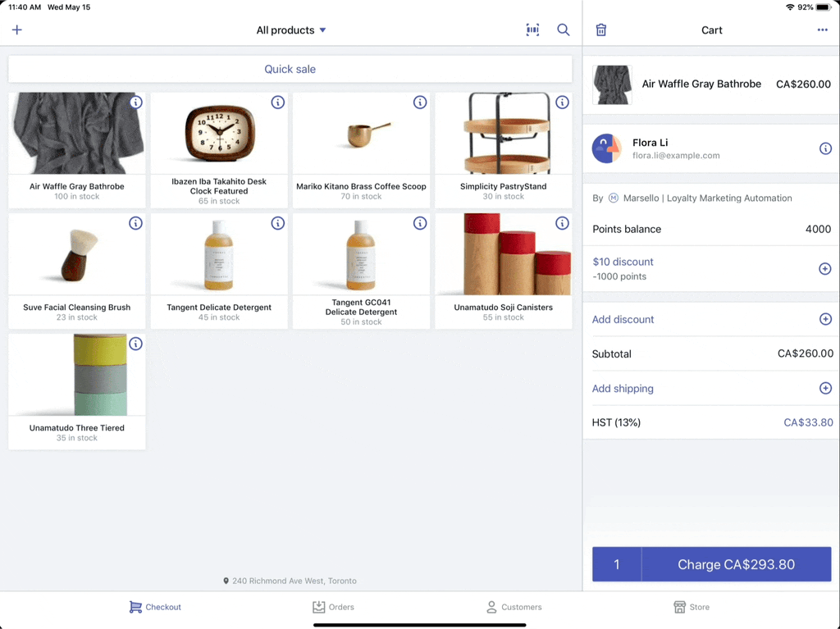840x629 pixels.
Task: Select the Subtotal CA$260.00 row
Action: point(711,354)
